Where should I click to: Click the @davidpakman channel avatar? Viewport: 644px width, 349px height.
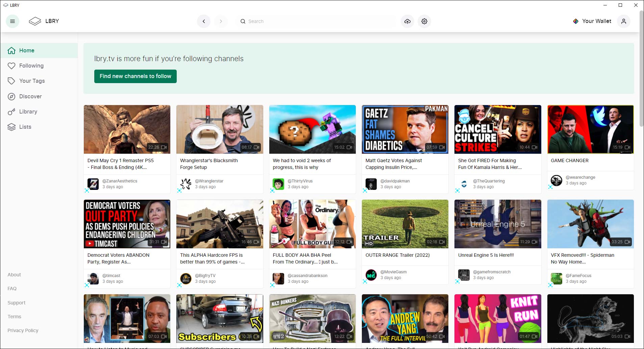[371, 184]
